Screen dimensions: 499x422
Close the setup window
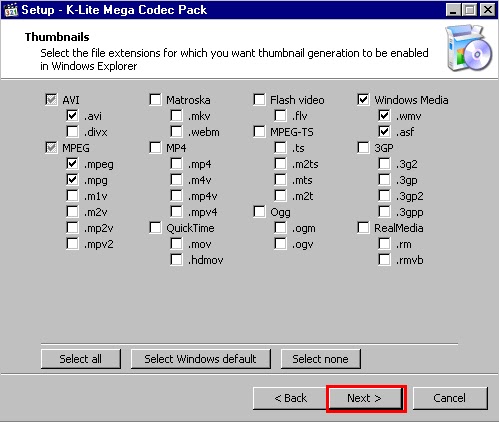pyautogui.click(x=487, y=10)
